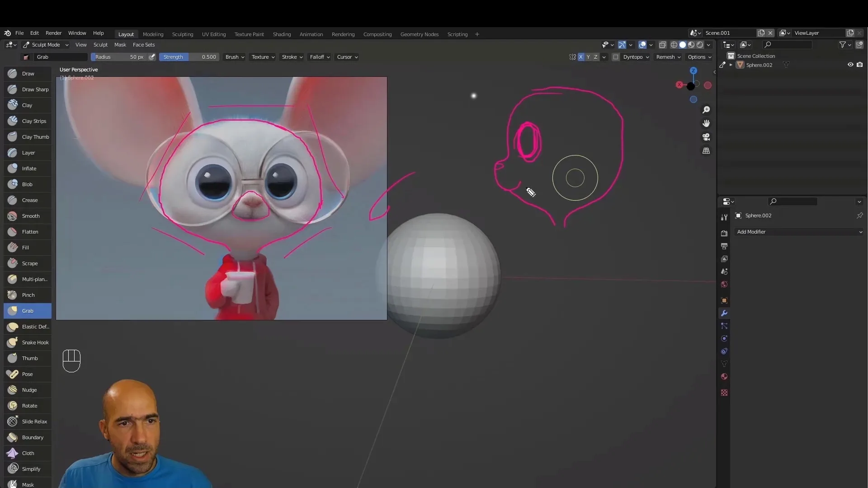Image resolution: width=868 pixels, height=488 pixels.
Task: Toggle render visibility camera icon for Sphere.002
Action: (x=860, y=65)
